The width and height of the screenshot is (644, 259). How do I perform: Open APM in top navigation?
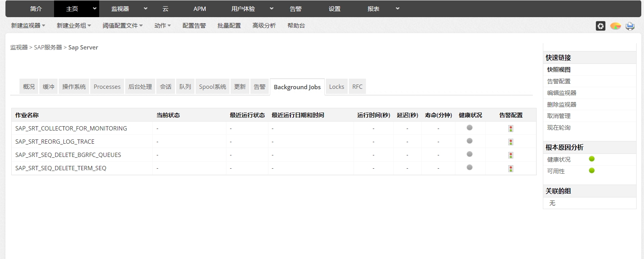(199, 9)
